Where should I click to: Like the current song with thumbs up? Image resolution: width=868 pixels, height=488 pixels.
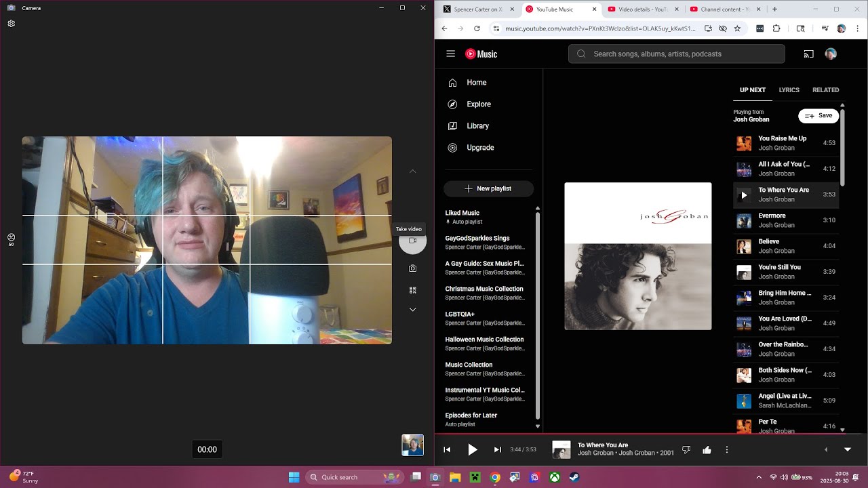pyautogui.click(x=707, y=449)
